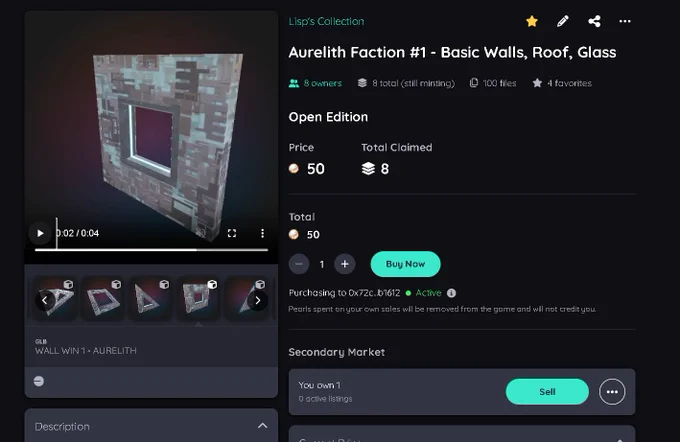The width and height of the screenshot is (680, 442).
Task: Open the listing options circle button
Action: coord(612,392)
